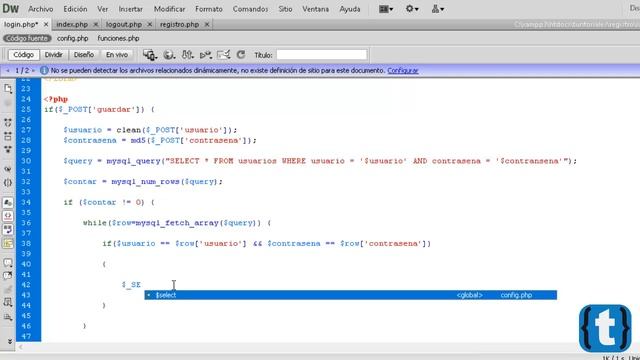
Task: Close the logout.php tab
Action: point(149,24)
